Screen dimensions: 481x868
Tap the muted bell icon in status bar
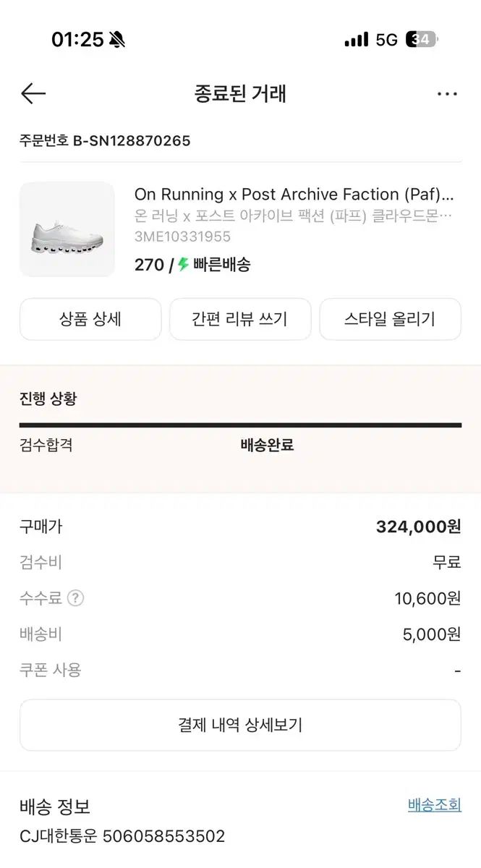(116, 40)
